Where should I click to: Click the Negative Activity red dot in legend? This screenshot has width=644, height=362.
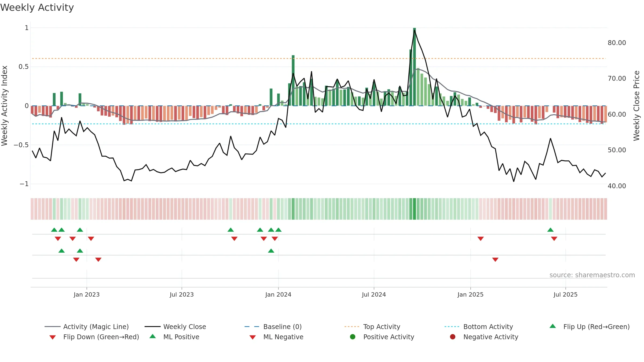[x=453, y=337]
